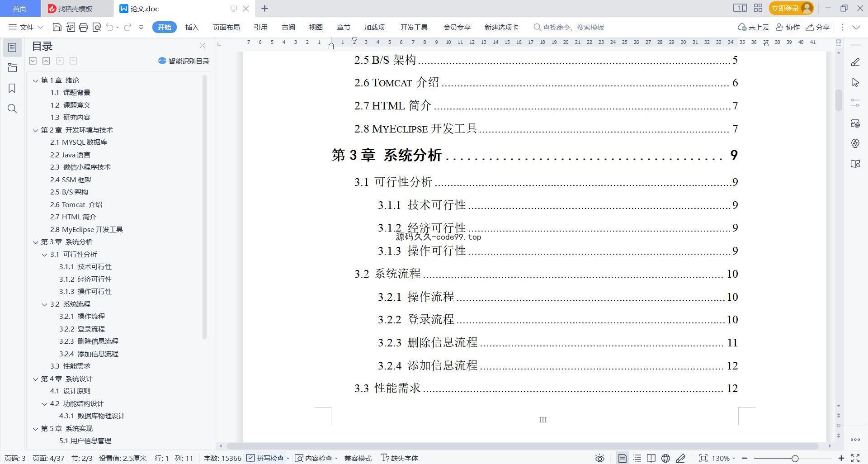Collapse 3.2 系统流程 node in outline
Viewport: 868px width, 464px height.
(44, 304)
